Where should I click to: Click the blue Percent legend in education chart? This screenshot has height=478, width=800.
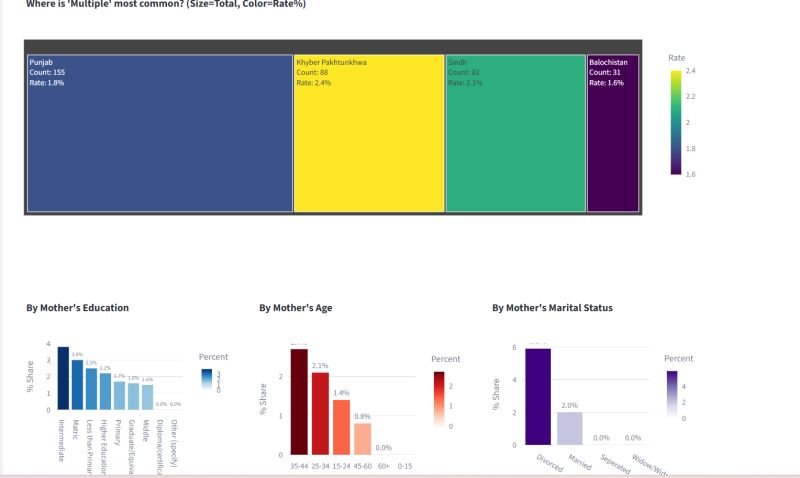[x=207, y=380]
